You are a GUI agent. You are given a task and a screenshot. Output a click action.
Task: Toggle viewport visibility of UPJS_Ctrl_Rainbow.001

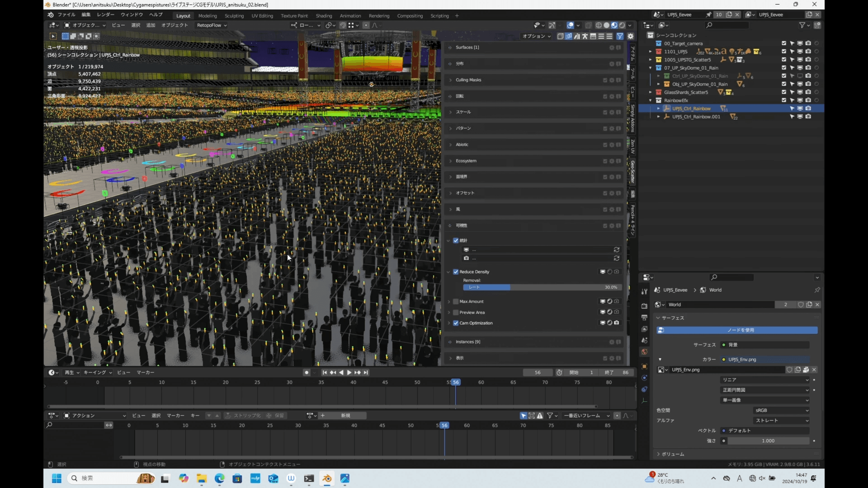[x=800, y=117]
